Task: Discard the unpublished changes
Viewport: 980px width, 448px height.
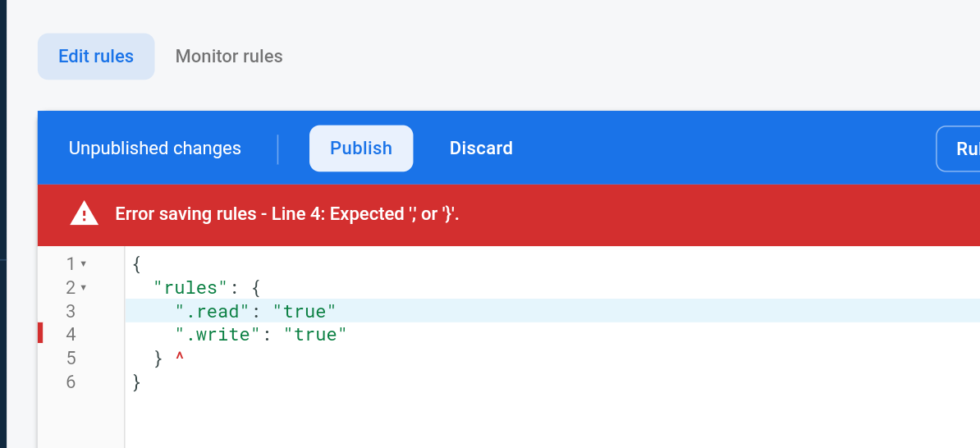Action: click(x=481, y=148)
